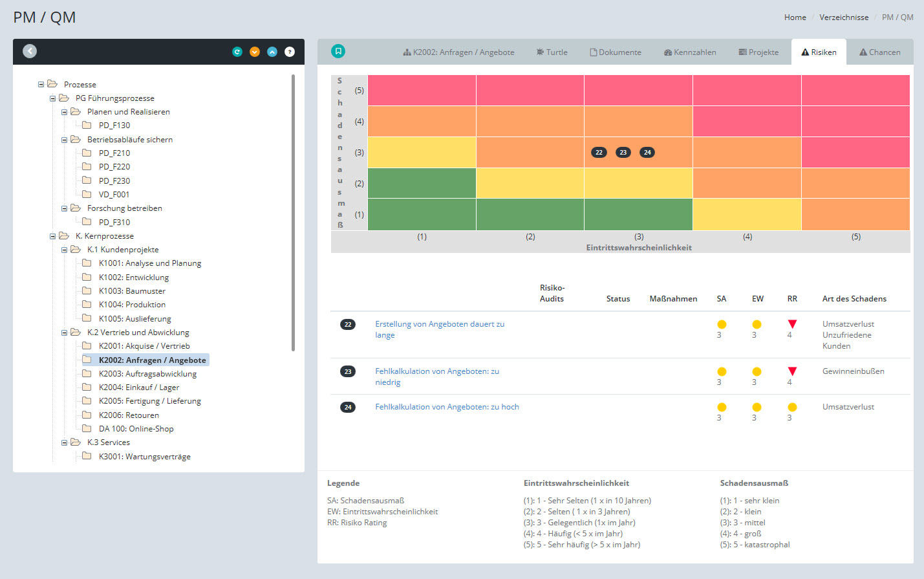Collapse the K.3 Services node
This screenshot has width=924, height=579.
tap(65, 442)
